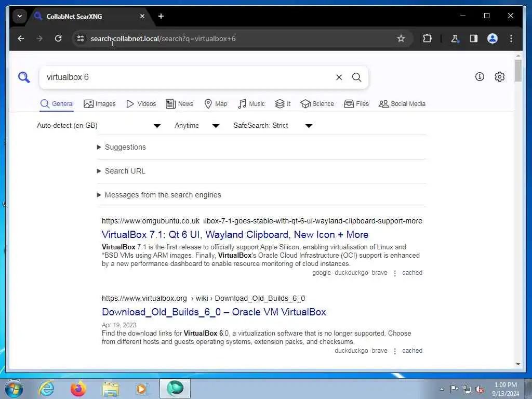Screen dimensions: 532x399
Task: Switch to the Map category tab
Action: (216, 103)
